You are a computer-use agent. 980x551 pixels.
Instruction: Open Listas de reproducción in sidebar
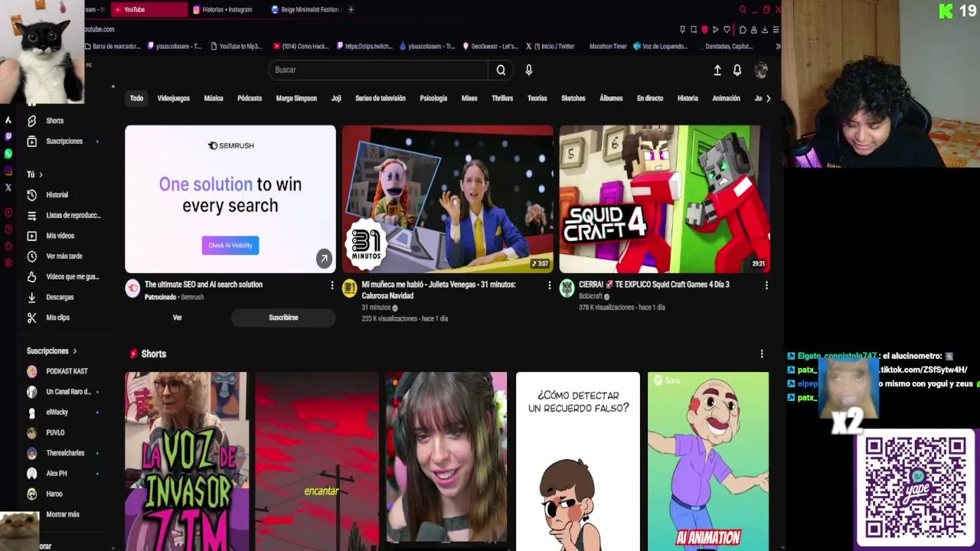64,216
